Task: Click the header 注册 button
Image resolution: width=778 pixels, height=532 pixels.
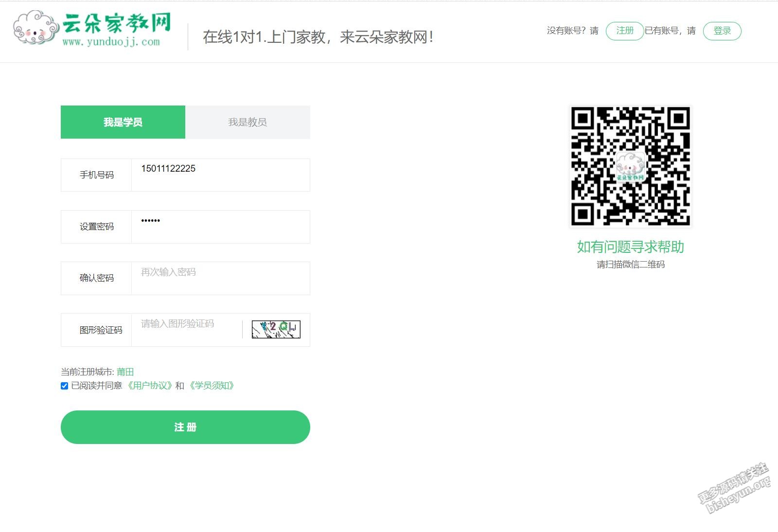Action: [x=625, y=31]
